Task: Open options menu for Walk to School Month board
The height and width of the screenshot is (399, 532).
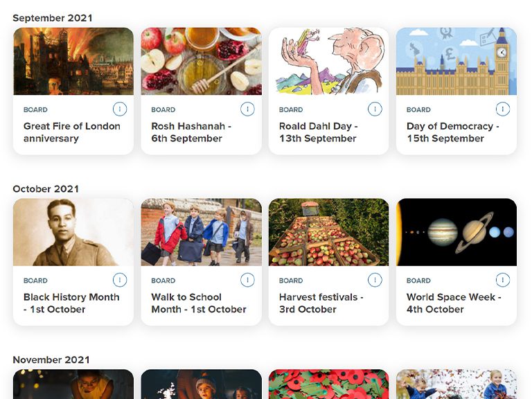Action: click(x=247, y=281)
